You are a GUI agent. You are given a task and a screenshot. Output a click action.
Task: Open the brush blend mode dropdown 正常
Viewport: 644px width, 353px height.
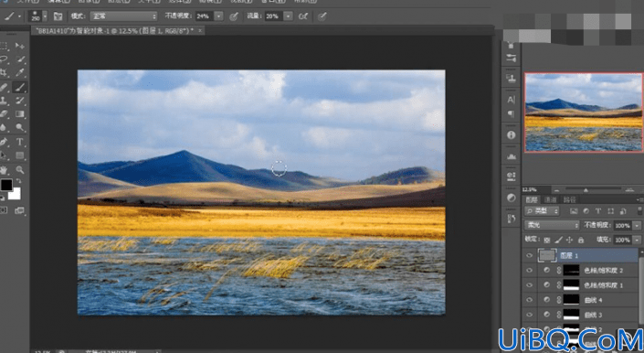pyautogui.click(x=124, y=16)
